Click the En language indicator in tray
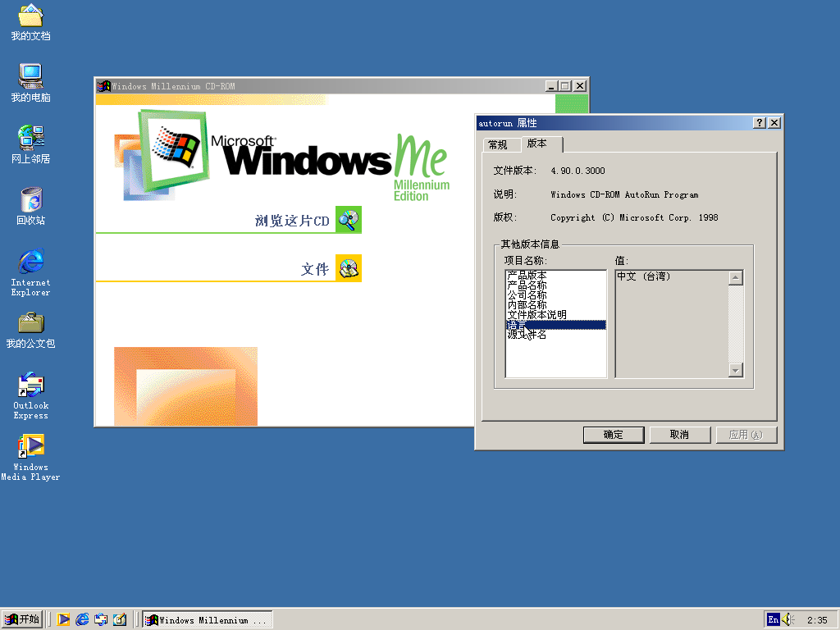This screenshot has height=630, width=840. [x=773, y=620]
